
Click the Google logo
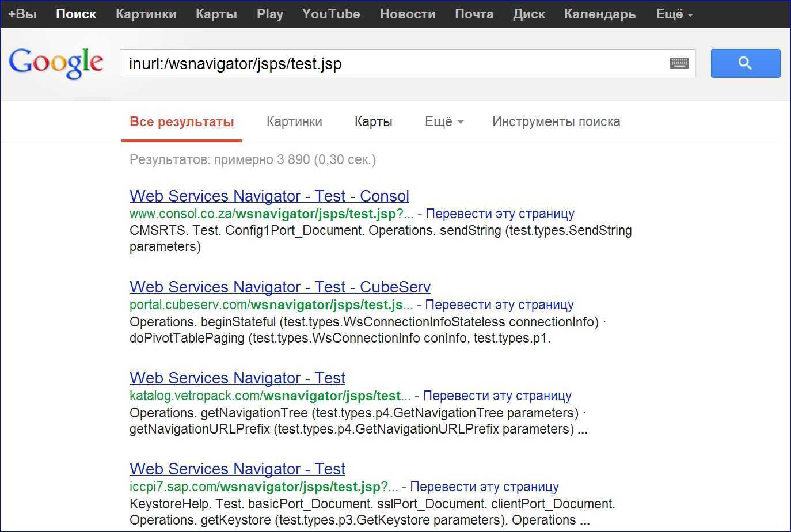point(56,63)
